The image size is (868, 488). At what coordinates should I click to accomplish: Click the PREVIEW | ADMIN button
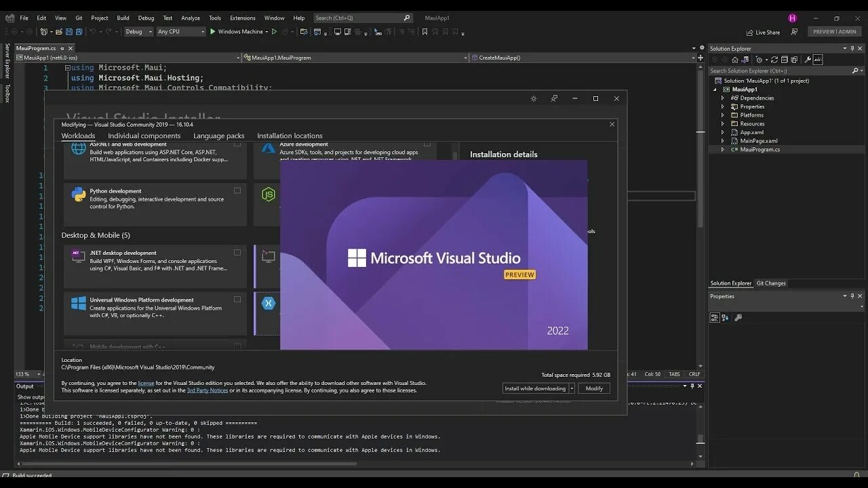pyautogui.click(x=835, y=32)
